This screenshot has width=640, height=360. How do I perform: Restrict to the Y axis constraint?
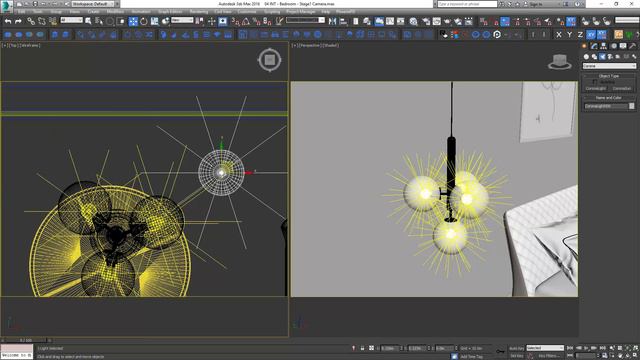coord(569,35)
